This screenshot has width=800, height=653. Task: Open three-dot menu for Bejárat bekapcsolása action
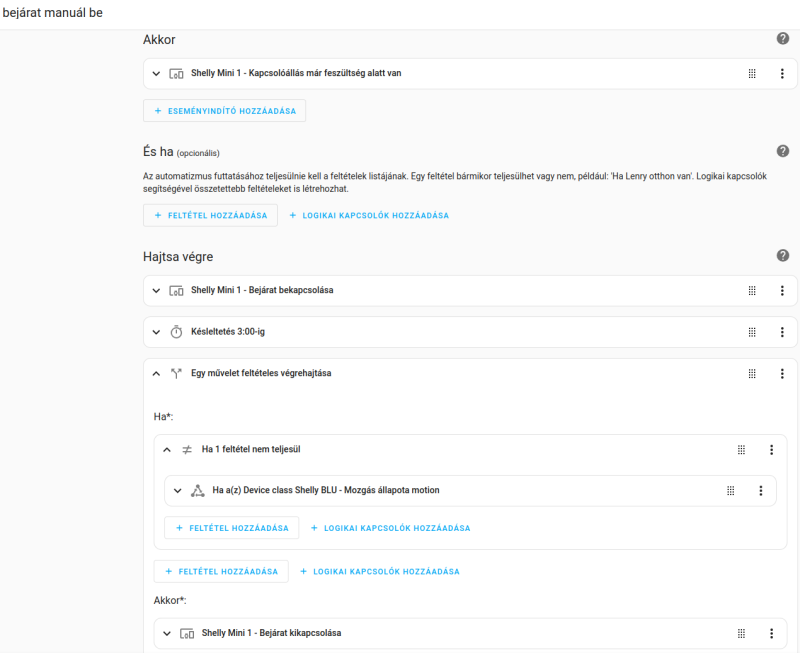(782, 291)
